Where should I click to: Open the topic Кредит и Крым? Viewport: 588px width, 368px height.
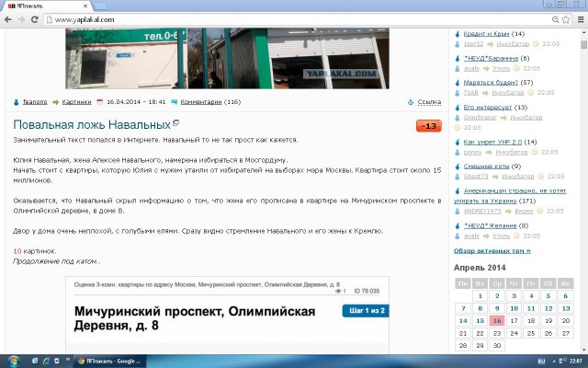486,34
